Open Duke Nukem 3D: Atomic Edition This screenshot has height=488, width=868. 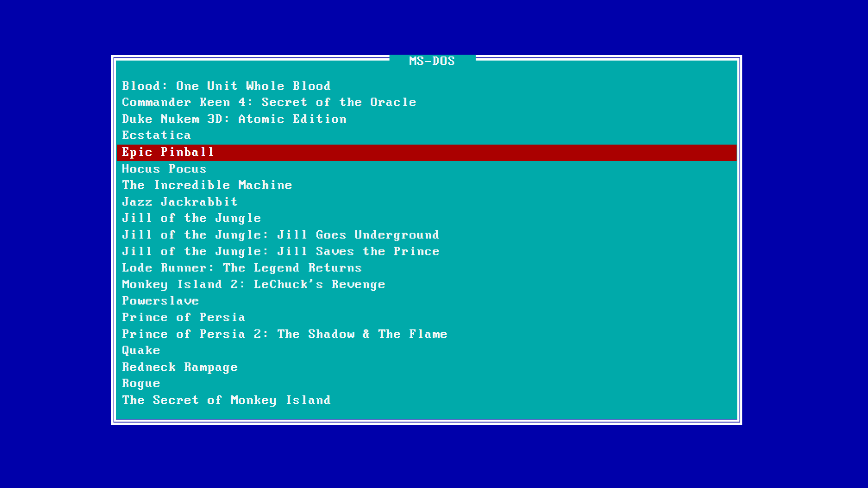coord(234,119)
